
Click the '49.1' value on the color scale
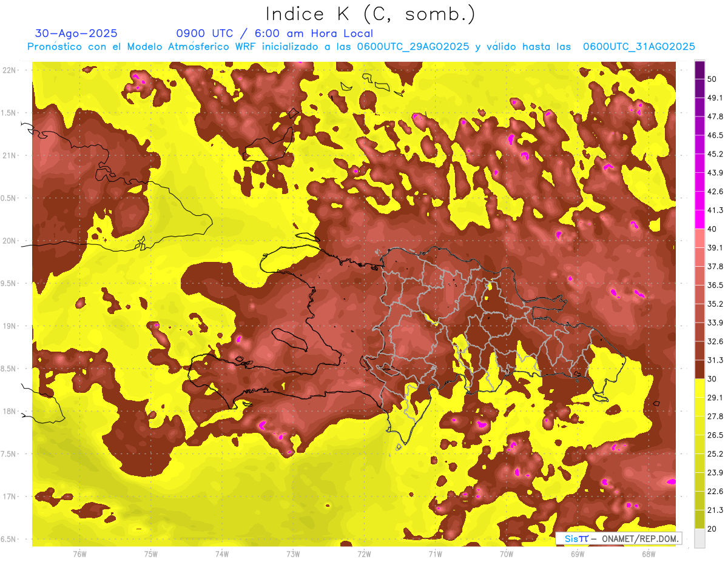pyautogui.click(x=715, y=98)
